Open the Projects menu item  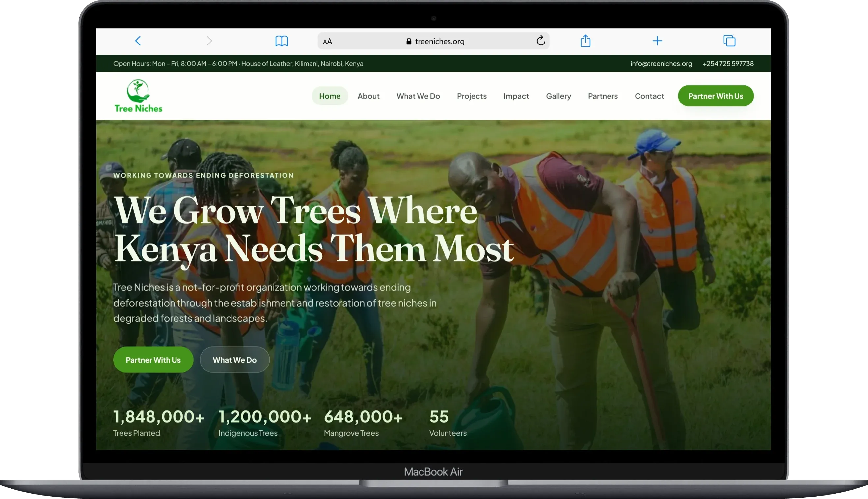pos(472,96)
